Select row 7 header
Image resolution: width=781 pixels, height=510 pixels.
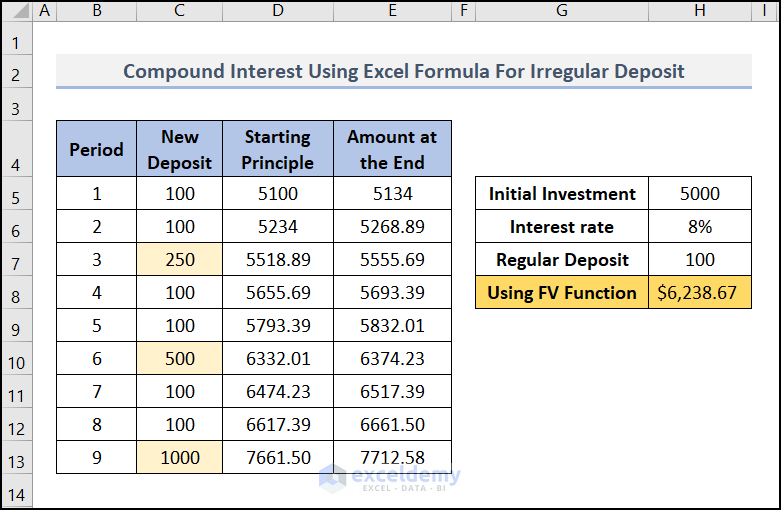(x=16, y=260)
